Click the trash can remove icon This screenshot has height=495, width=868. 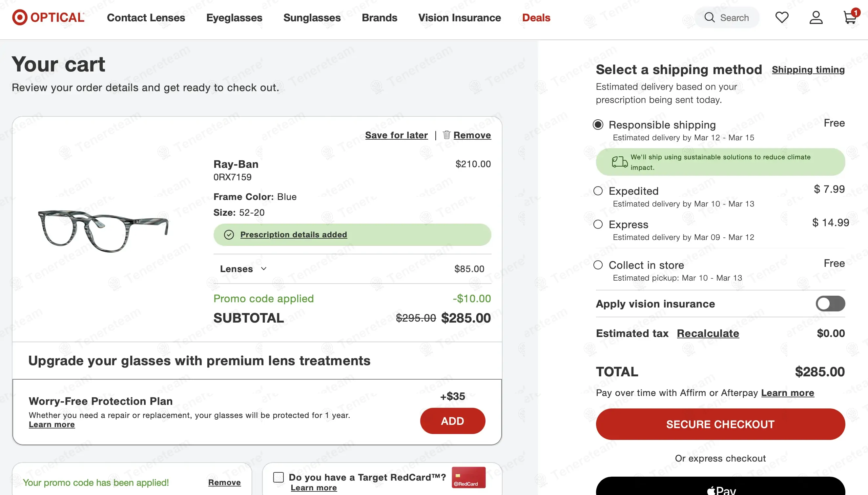click(446, 135)
